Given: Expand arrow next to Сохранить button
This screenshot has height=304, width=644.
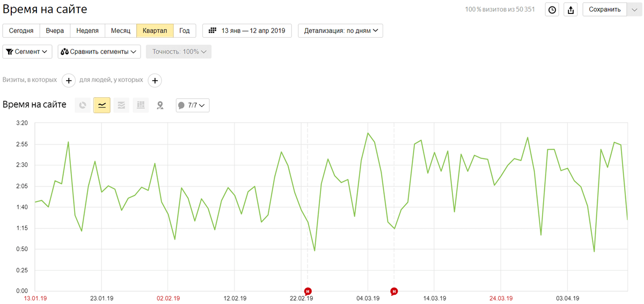Looking at the screenshot, I should point(634,10).
